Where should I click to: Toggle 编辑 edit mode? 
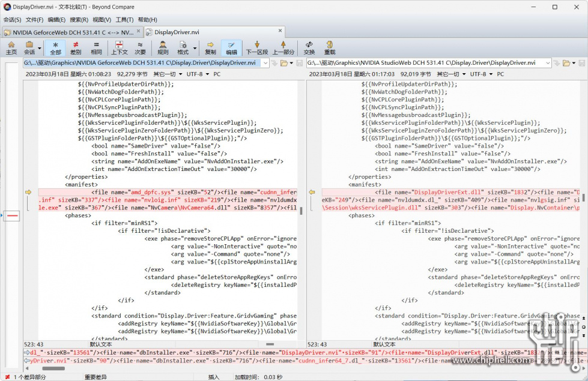231,48
